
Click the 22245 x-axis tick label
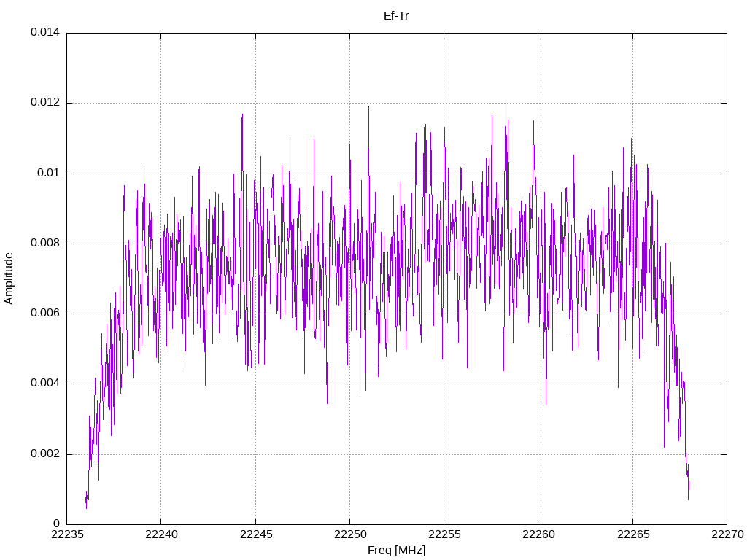click(x=256, y=534)
